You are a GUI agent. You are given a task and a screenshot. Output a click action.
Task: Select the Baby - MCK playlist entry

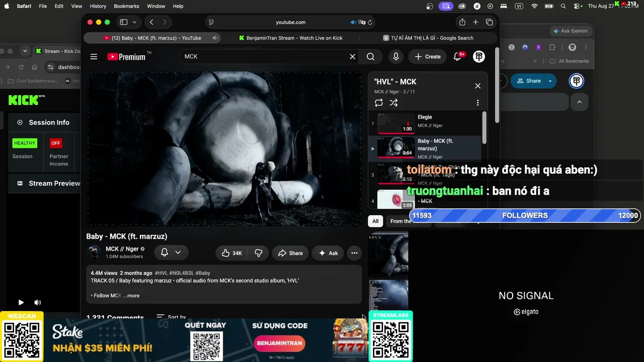426,148
